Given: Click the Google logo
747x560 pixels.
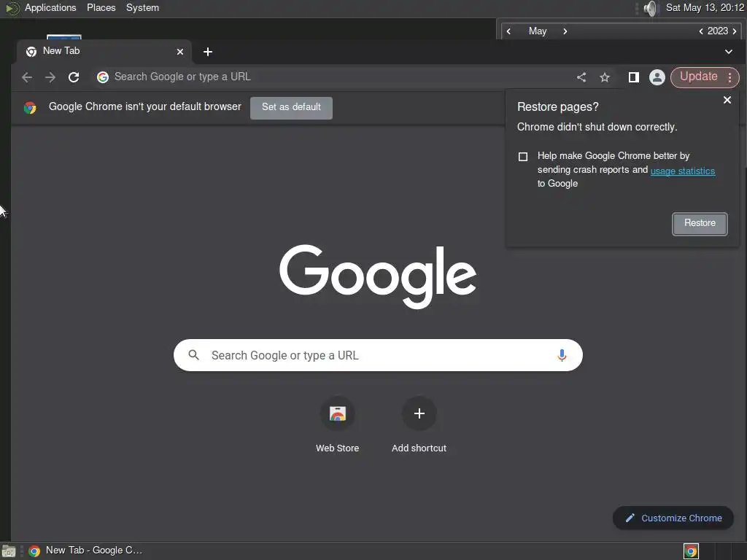Looking at the screenshot, I should tap(378, 276).
